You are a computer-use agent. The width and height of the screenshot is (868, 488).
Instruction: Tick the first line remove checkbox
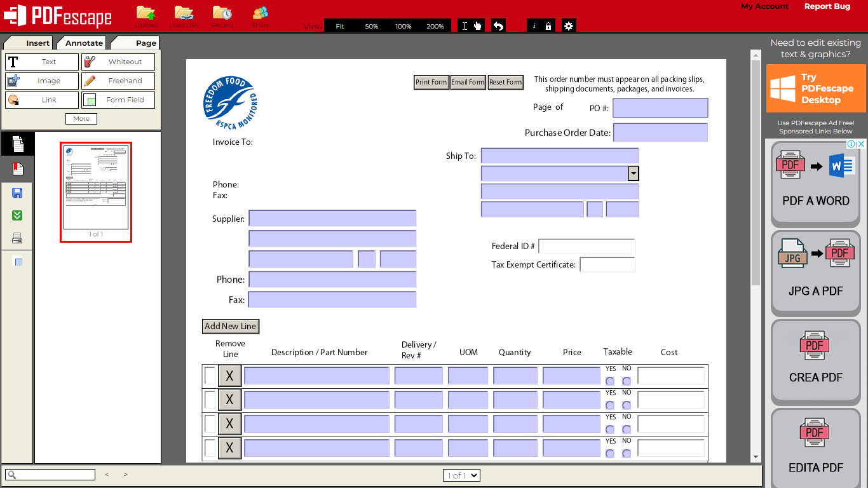(x=210, y=376)
